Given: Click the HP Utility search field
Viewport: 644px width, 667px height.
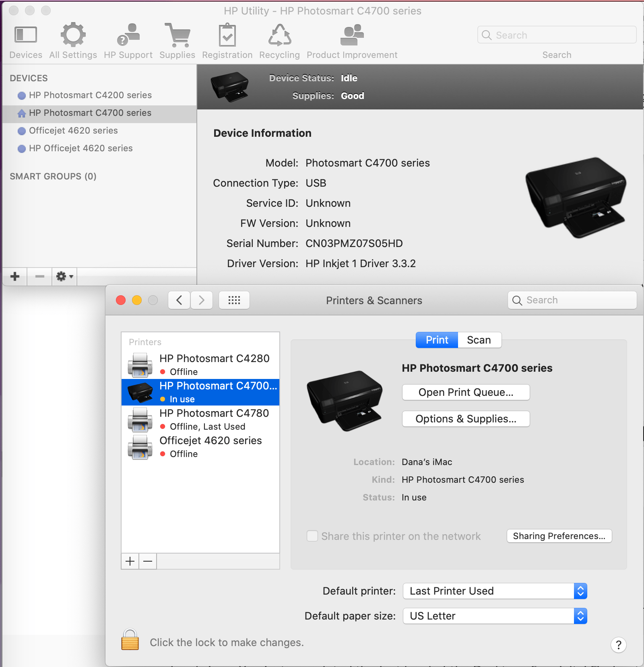Looking at the screenshot, I should 557,35.
